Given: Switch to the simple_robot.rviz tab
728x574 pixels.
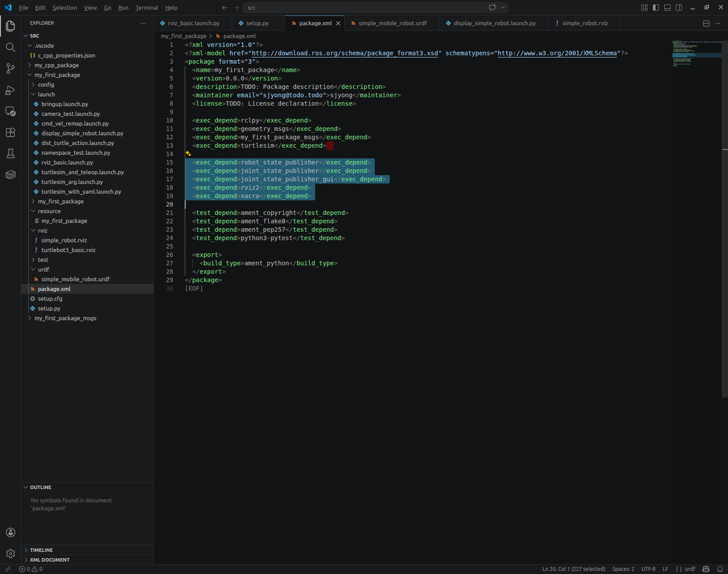Looking at the screenshot, I should coord(584,23).
